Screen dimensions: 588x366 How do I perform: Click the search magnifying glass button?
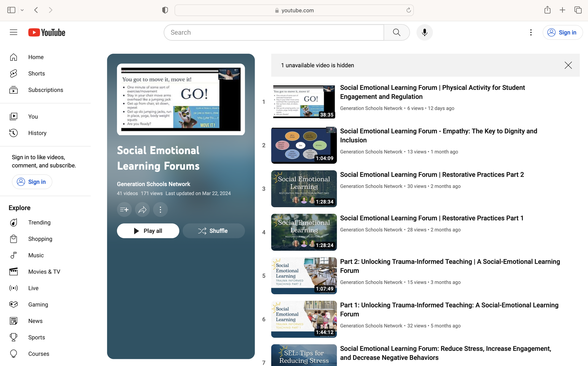tap(396, 32)
